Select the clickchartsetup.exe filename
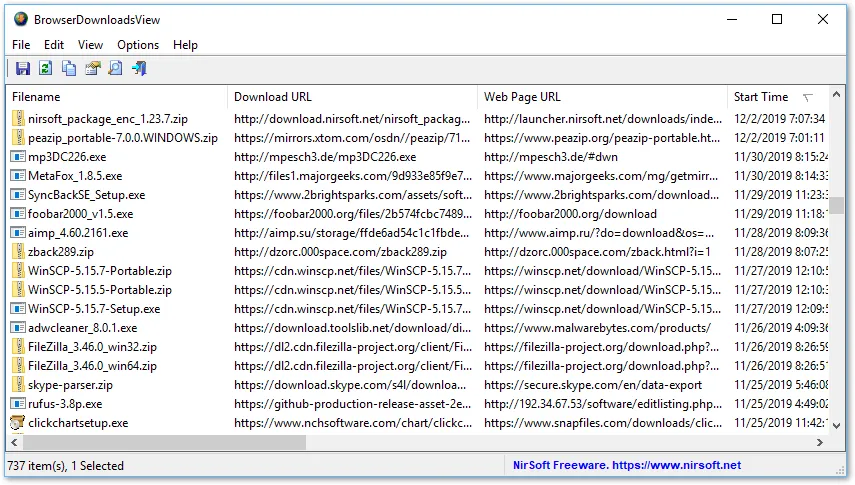Viewport: 855px width, 485px height. (x=78, y=423)
